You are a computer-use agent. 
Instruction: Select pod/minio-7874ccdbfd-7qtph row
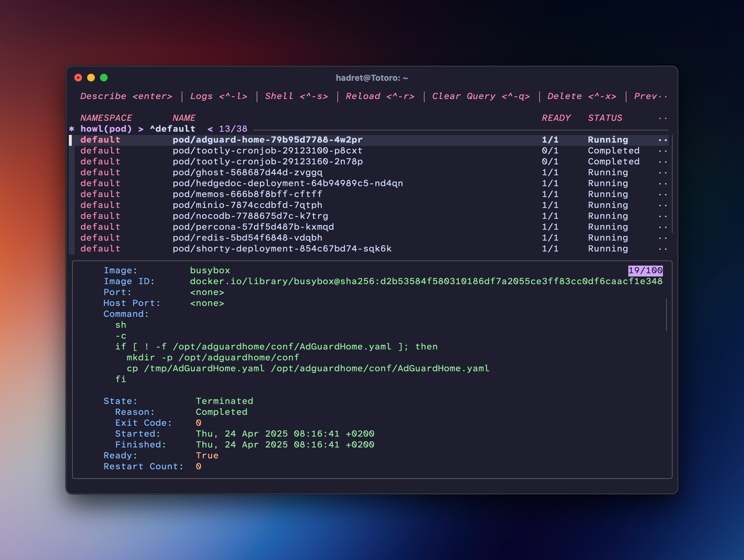click(247, 205)
